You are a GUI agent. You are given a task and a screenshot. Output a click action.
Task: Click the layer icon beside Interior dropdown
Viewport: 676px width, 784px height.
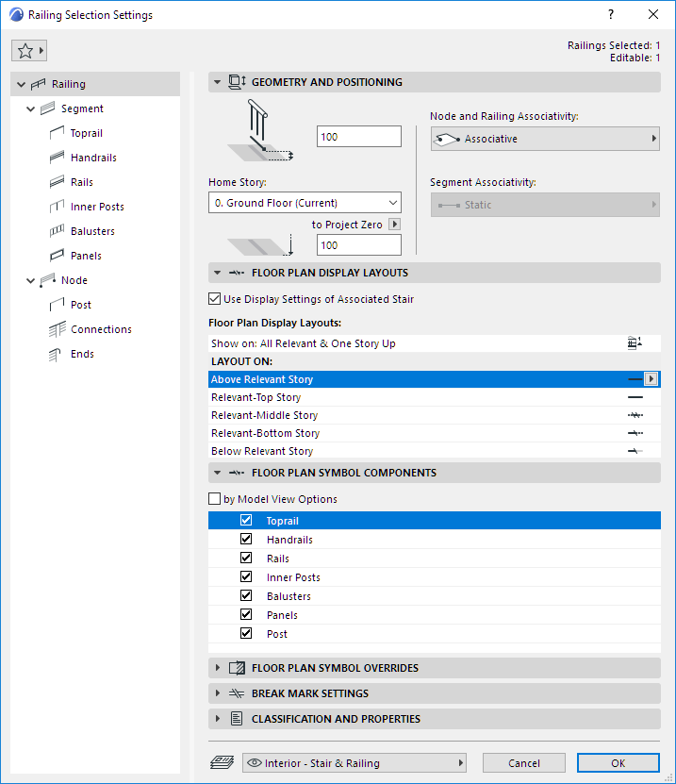click(223, 763)
